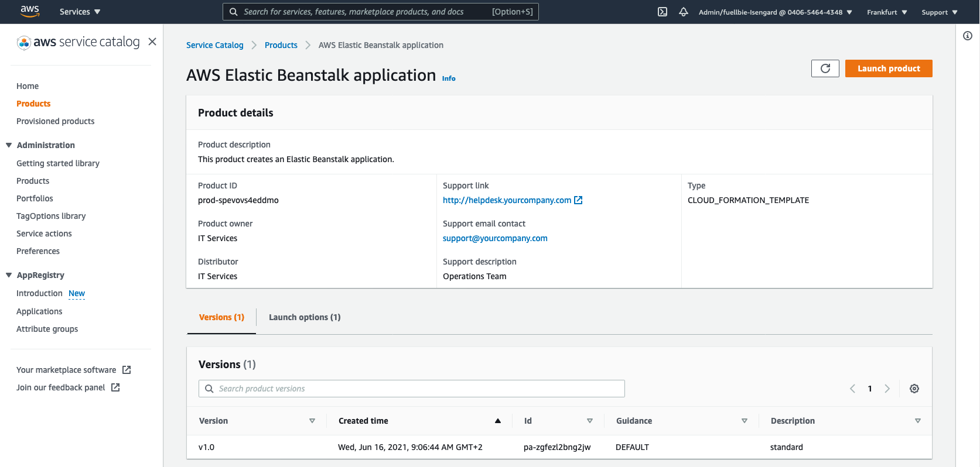Click Service Catalog breadcrumb link

pyautogui.click(x=214, y=45)
